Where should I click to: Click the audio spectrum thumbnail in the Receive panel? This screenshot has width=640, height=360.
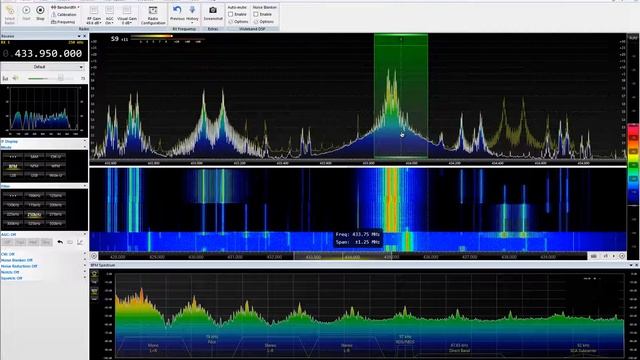[44, 110]
